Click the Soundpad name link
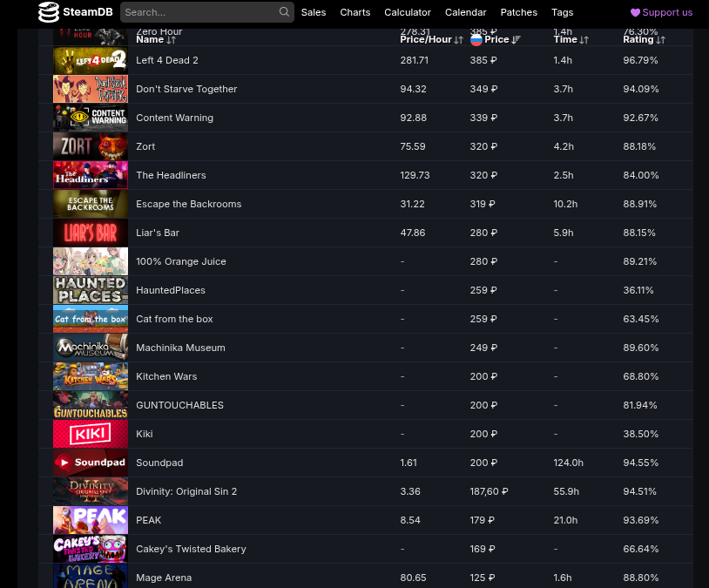709x588 pixels. click(x=159, y=463)
